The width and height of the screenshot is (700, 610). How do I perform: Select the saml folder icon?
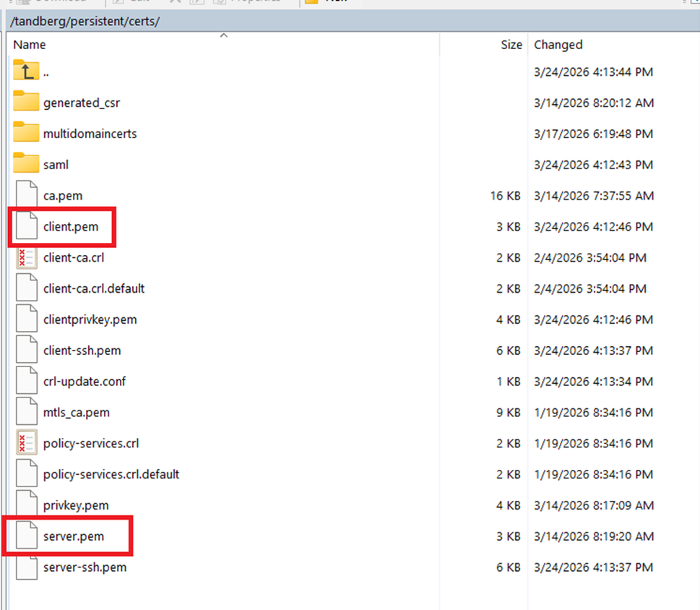tap(26, 163)
